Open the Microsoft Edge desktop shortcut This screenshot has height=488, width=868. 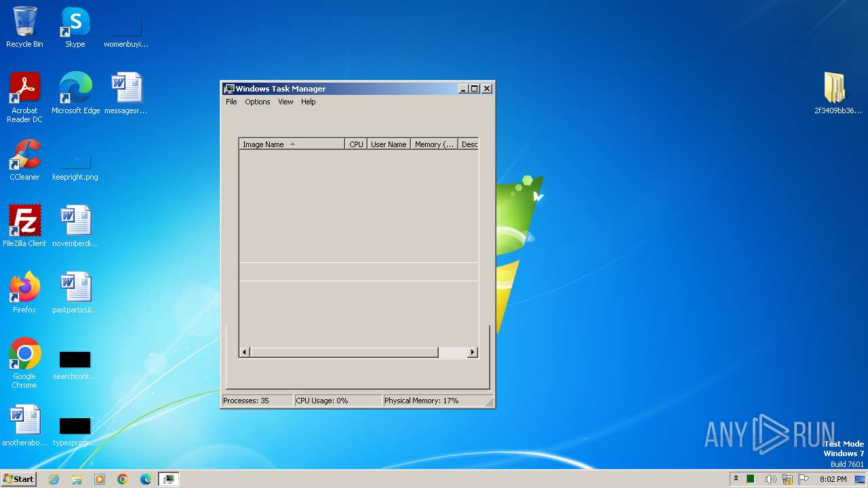(75, 94)
